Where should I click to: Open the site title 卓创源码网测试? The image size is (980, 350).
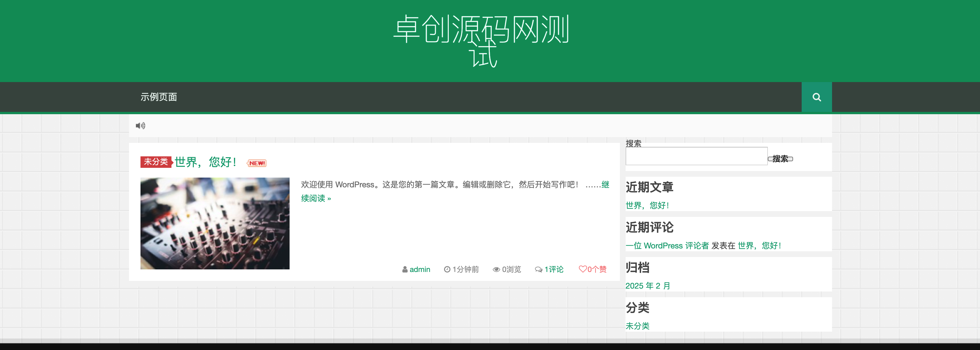pos(482,40)
